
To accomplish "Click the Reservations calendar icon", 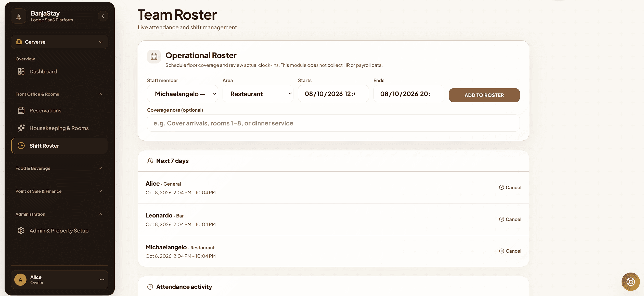I will click(x=21, y=110).
